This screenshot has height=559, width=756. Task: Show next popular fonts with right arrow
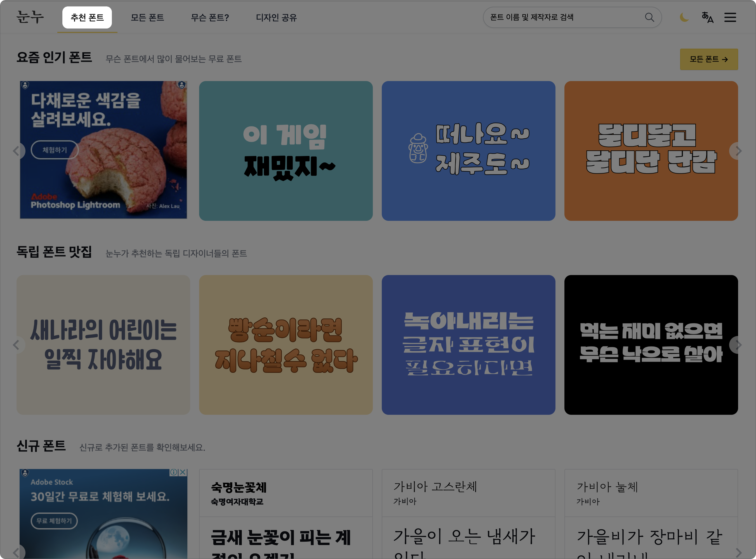click(x=738, y=151)
